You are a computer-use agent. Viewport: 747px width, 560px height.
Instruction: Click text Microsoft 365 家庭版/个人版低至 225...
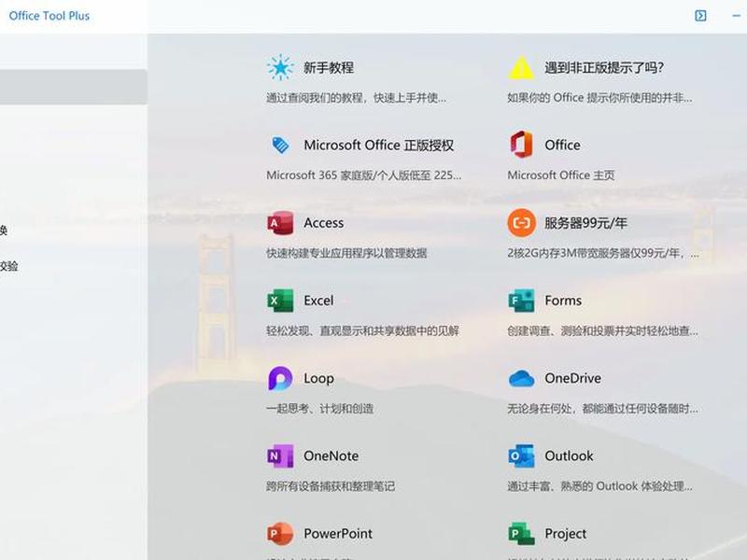(x=363, y=175)
